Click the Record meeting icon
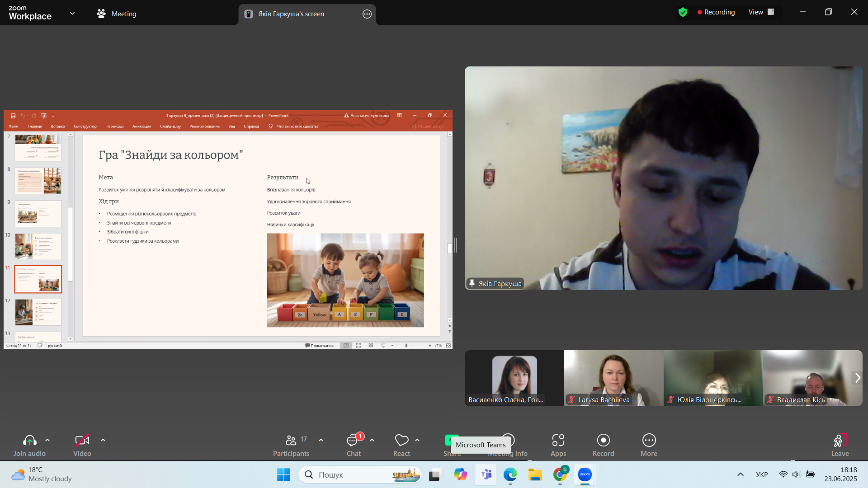This screenshot has width=868, height=488. [x=604, y=440]
